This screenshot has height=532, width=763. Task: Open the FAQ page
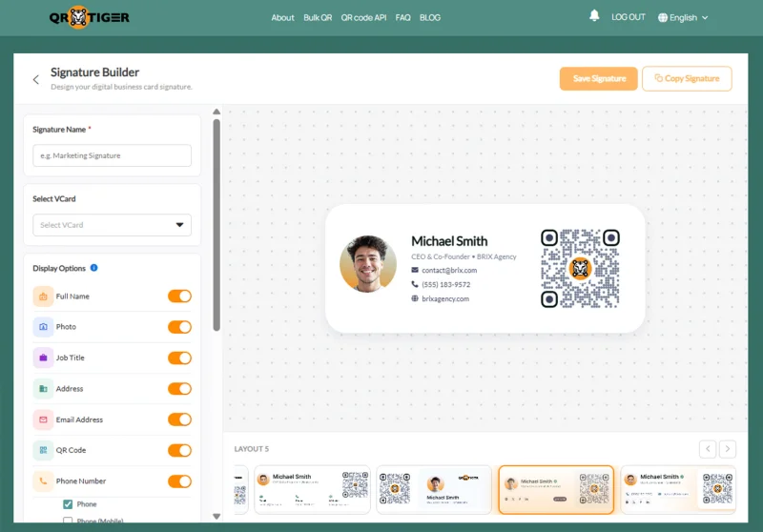[402, 17]
